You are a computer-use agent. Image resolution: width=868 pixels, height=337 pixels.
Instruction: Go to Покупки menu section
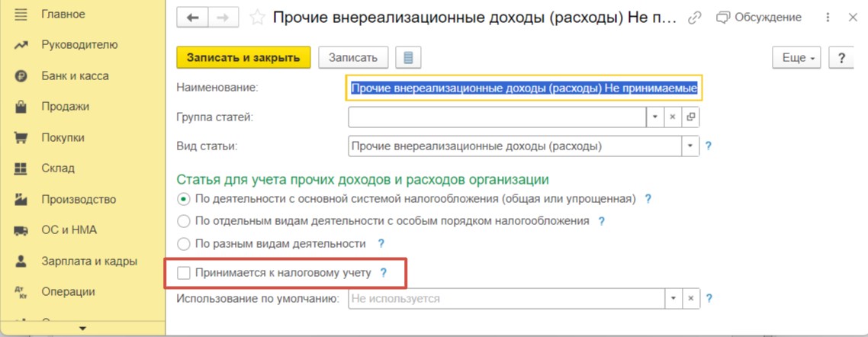pyautogui.click(x=63, y=137)
